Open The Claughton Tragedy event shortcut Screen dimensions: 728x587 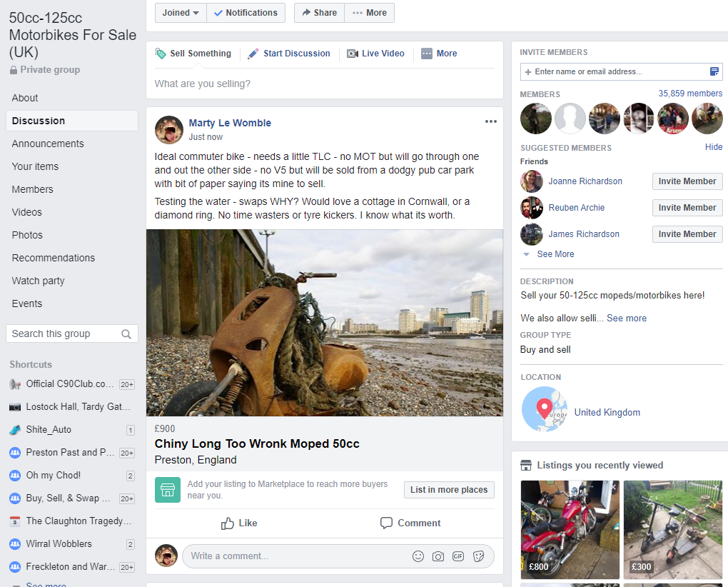pos(72,521)
